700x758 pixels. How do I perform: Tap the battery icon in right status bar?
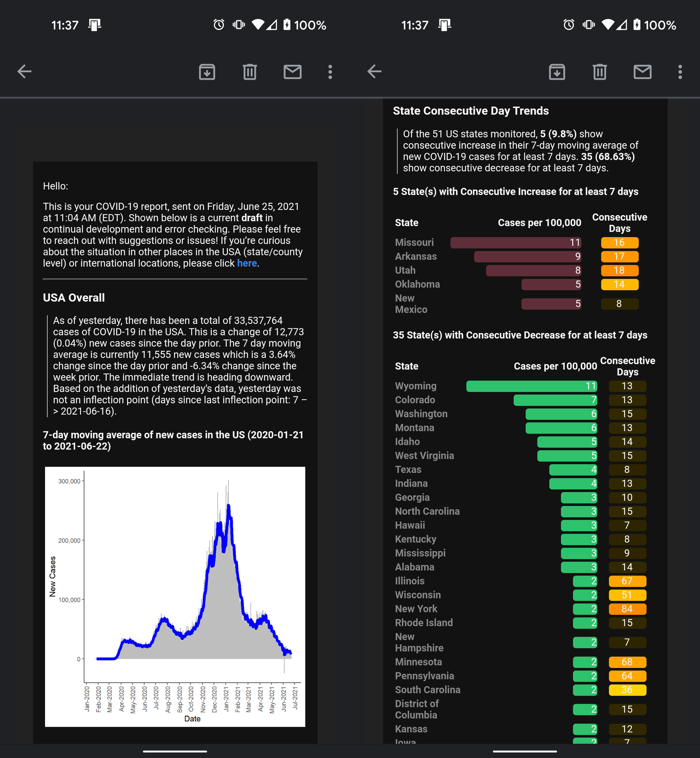tap(637, 25)
